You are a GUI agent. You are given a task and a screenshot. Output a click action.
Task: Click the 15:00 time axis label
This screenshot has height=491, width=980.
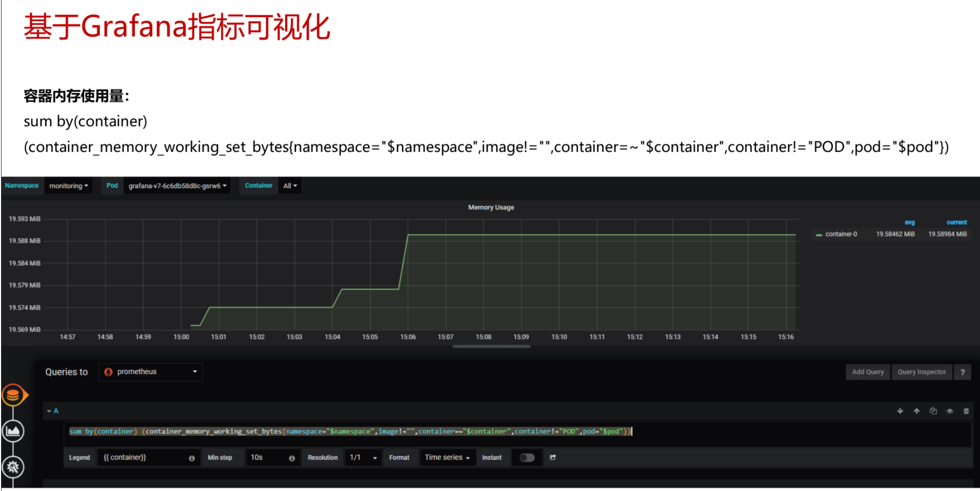coord(181,337)
